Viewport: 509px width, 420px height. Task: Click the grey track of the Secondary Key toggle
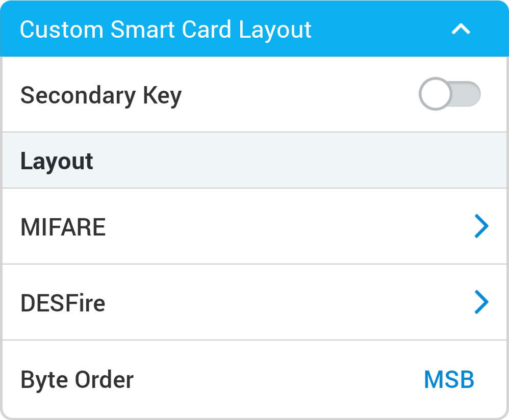click(467, 95)
